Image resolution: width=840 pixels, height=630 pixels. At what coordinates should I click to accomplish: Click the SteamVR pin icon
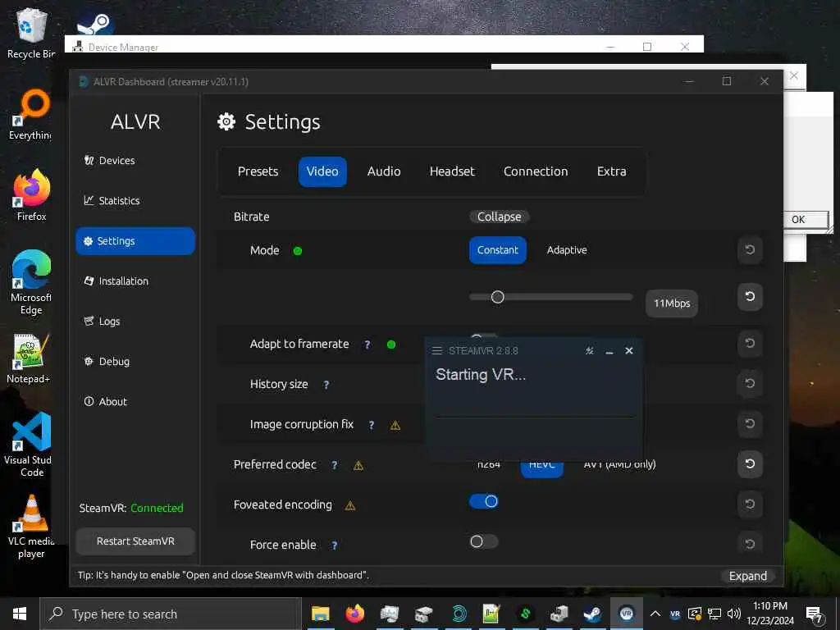[589, 350]
